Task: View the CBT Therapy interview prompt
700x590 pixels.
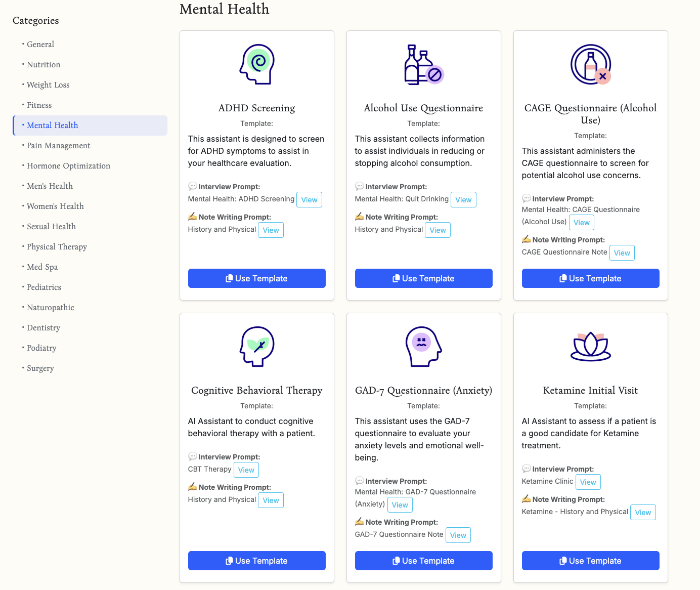Action: (x=246, y=470)
